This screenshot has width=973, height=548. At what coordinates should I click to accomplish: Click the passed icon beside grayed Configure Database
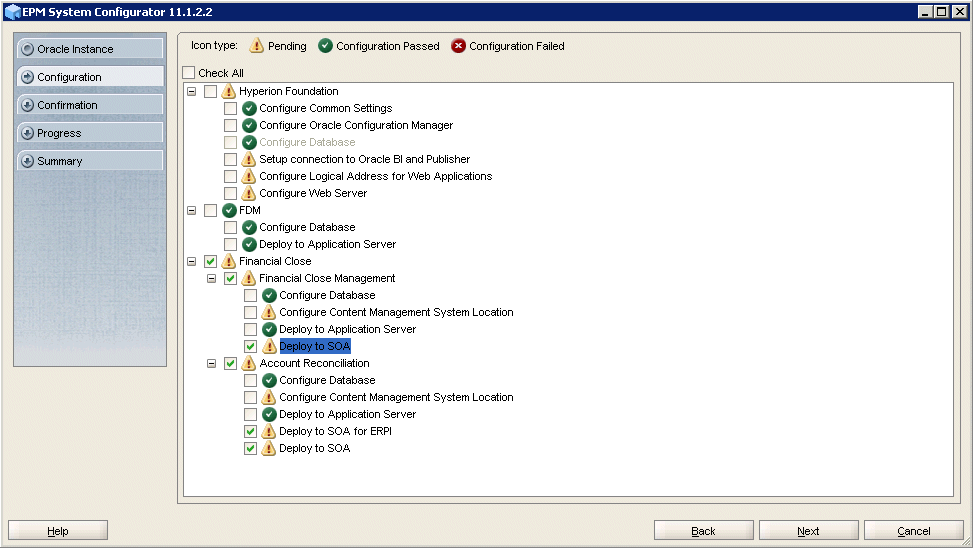click(249, 142)
